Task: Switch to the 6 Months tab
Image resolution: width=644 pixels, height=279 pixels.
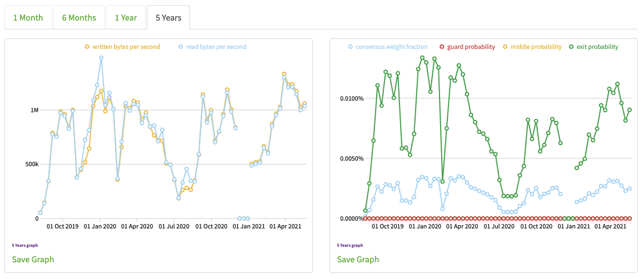Action: click(79, 18)
